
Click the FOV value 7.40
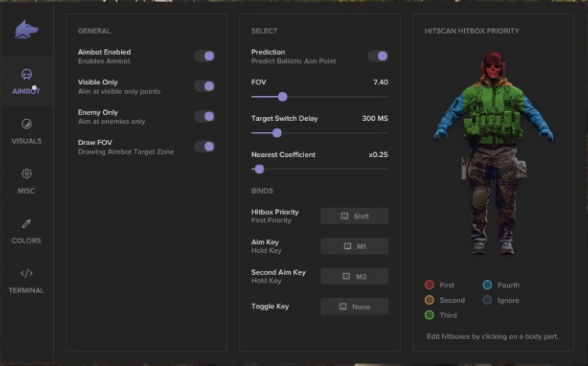point(381,82)
